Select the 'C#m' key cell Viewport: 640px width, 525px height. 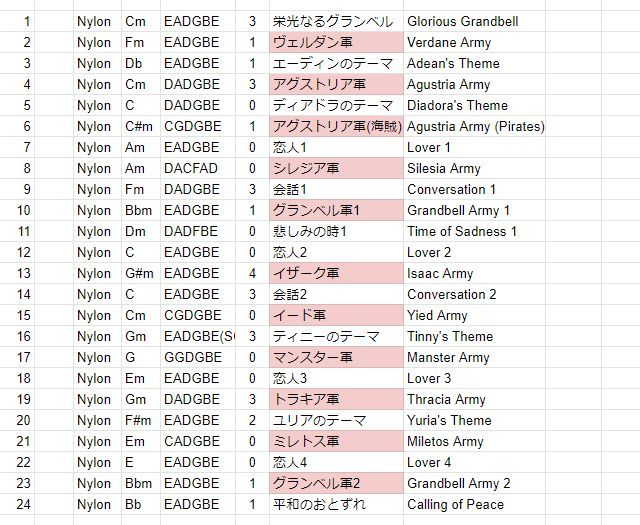click(138, 126)
